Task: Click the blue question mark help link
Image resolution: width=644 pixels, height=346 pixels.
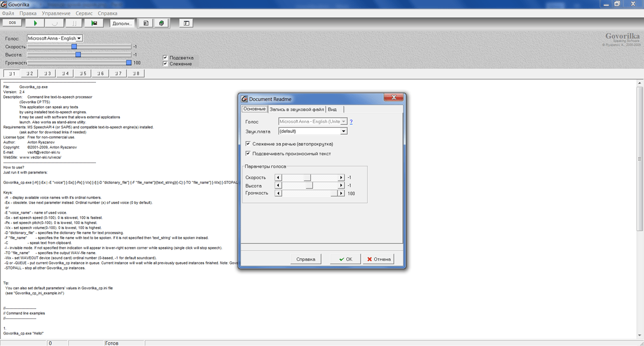Action: coord(351,122)
